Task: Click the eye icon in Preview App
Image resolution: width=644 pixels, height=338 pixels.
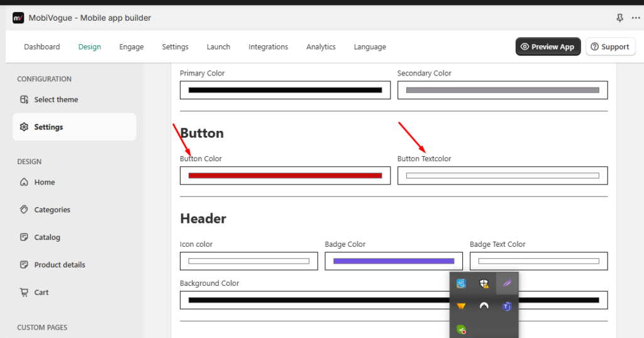Action: point(525,47)
